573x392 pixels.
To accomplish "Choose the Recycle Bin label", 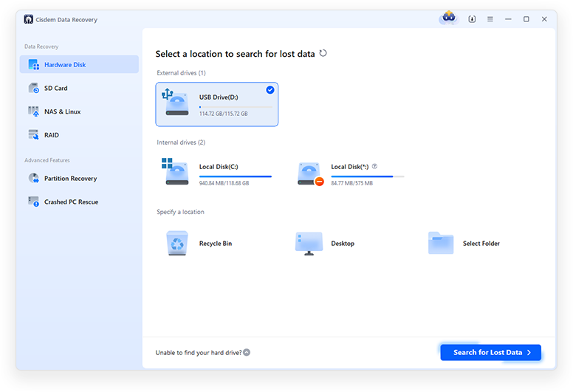I will [x=216, y=244].
